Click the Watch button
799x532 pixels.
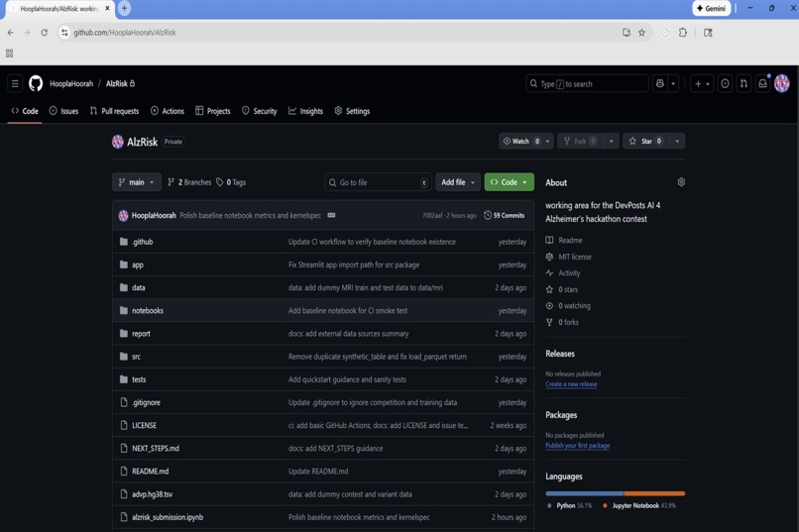pos(520,141)
